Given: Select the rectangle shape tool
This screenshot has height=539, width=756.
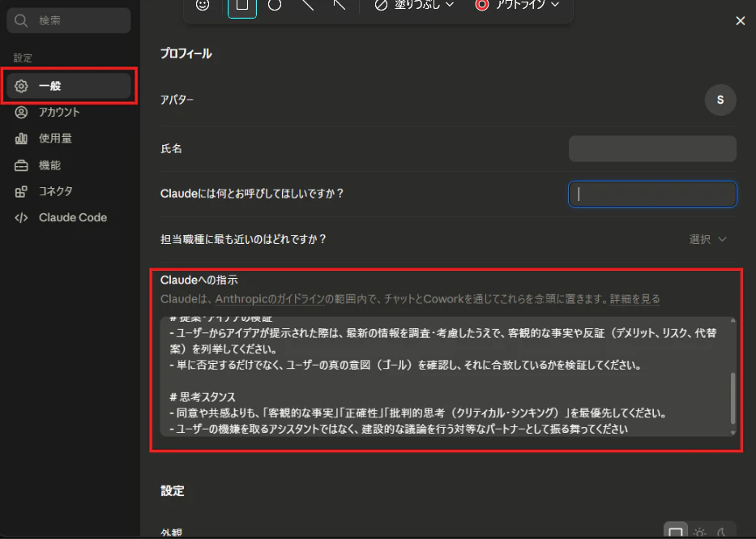Looking at the screenshot, I should (242, 6).
